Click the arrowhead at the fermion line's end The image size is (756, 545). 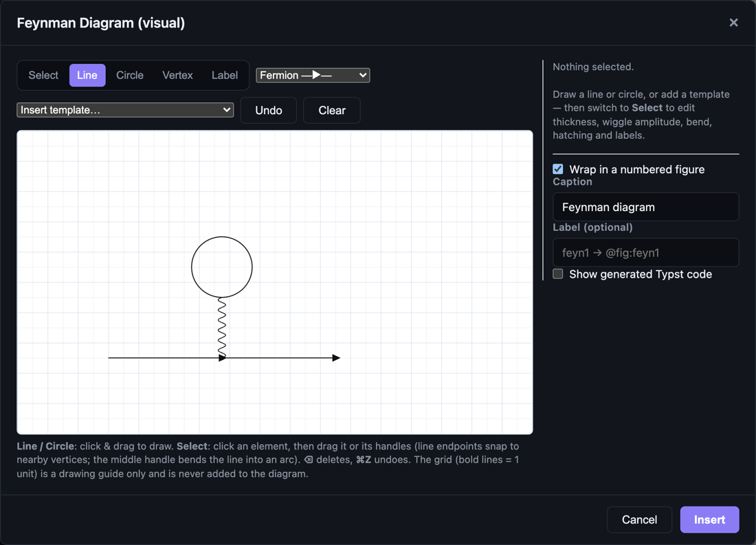pos(336,358)
